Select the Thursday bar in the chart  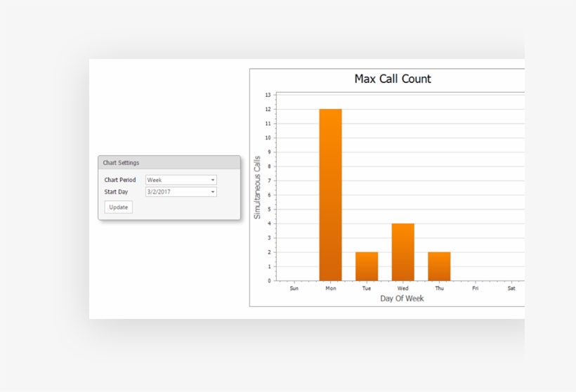[439, 266]
